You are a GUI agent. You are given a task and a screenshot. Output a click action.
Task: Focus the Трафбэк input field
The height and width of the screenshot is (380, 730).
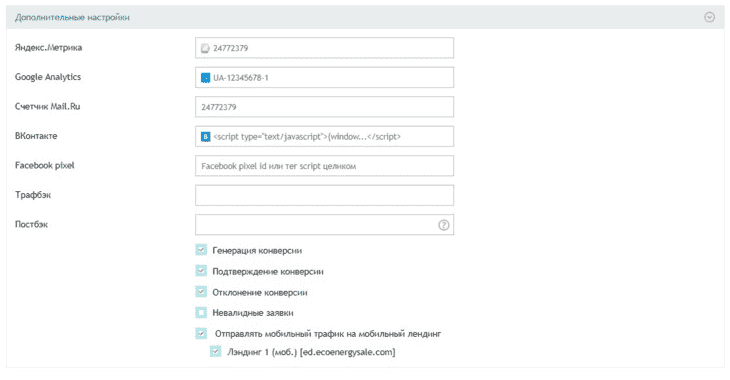point(324,195)
